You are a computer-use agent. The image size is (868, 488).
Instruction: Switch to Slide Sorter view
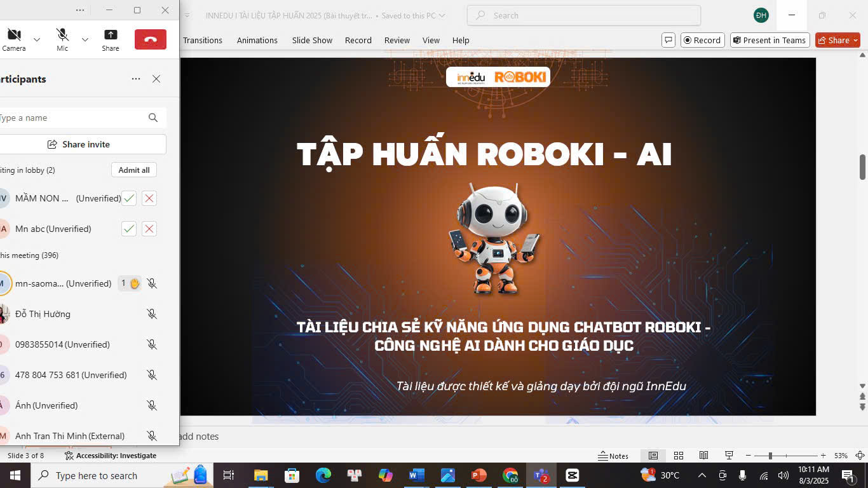point(678,456)
